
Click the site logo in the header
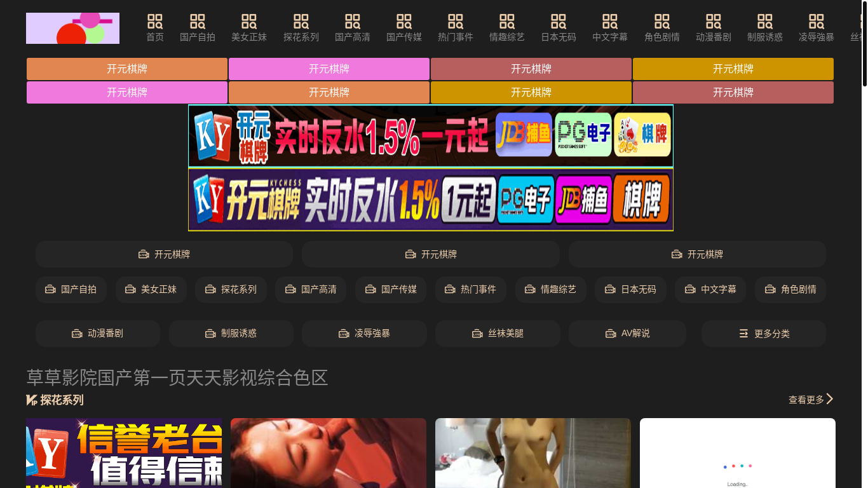[72, 28]
